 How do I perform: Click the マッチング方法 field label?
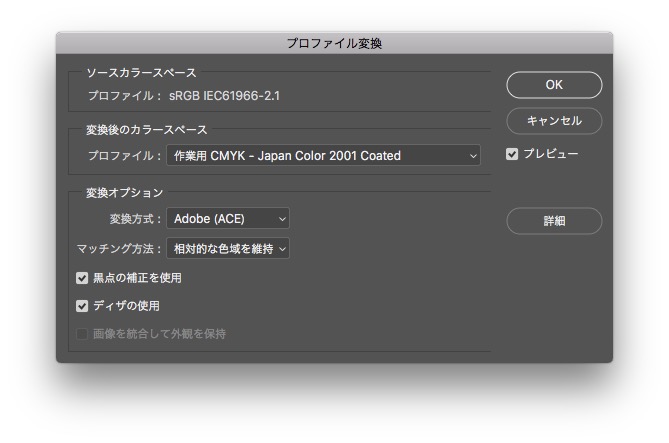coord(118,248)
